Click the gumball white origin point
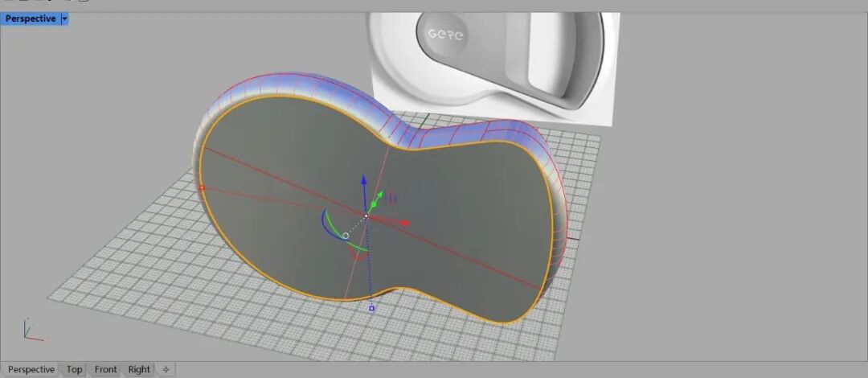868x378 pixels. [x=366, y=216]
